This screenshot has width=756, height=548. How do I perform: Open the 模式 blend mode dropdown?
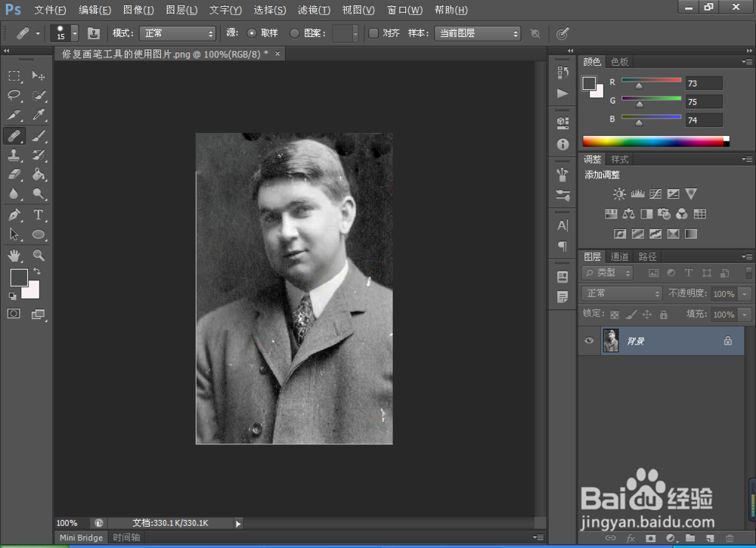tap(178, 33)
